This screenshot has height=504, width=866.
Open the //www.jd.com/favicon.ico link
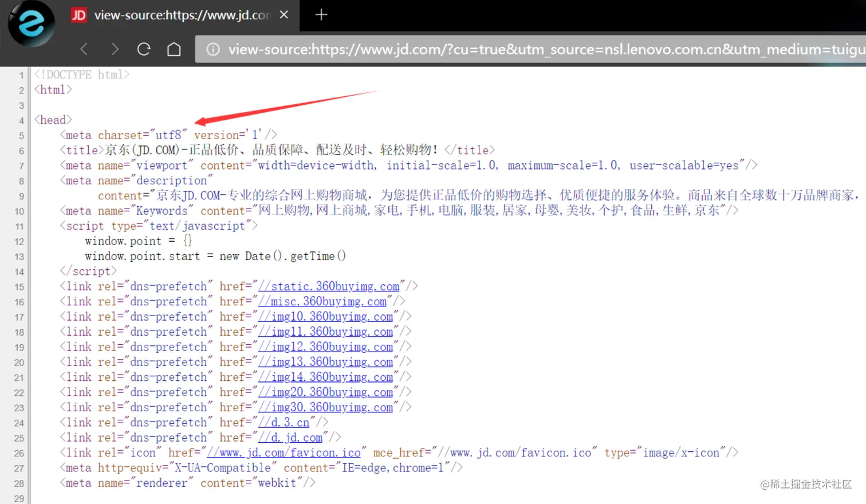click(x=284, y=453)
